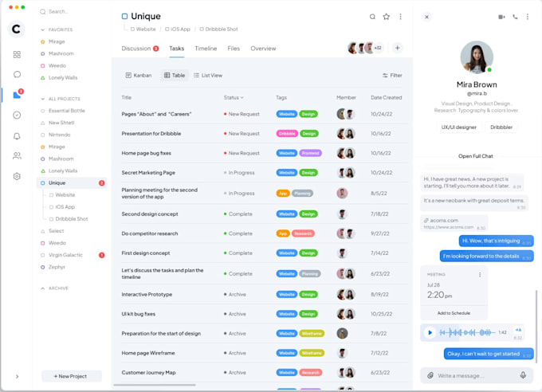Sort by the Status column dropdown
Screen dimensions: 542x392
(234, 97)
